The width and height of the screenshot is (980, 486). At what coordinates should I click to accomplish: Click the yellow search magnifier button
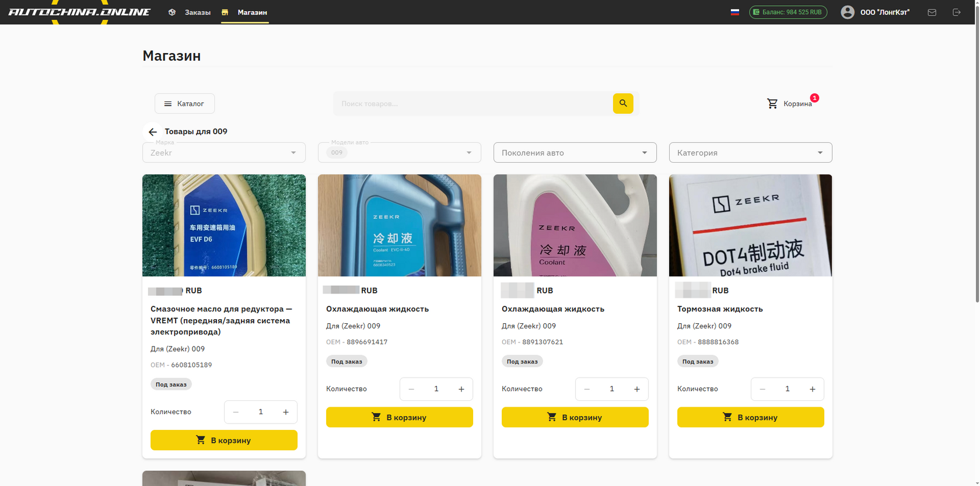(x=623, y=103)
